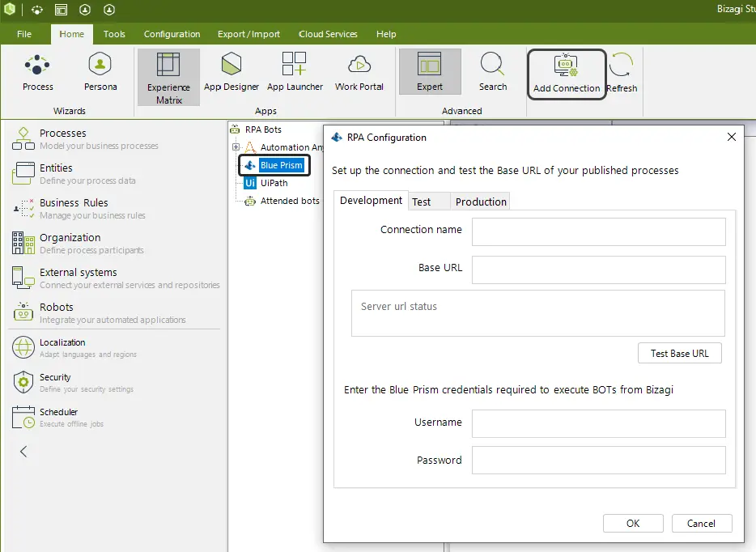Expand the Automation Anywhere tree node
Screen dimensions: 756x552
(236, 147)
